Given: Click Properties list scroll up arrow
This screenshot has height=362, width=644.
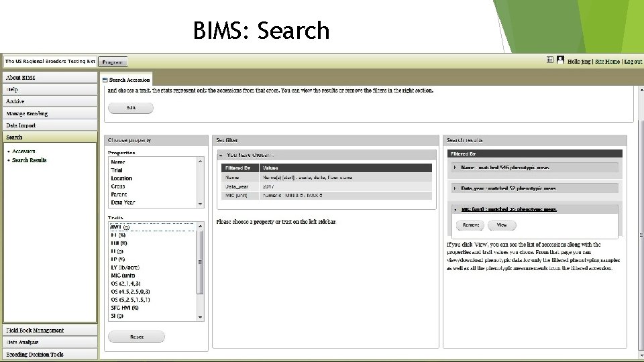Looking at the screenshot, I should [x=200, y=162].
